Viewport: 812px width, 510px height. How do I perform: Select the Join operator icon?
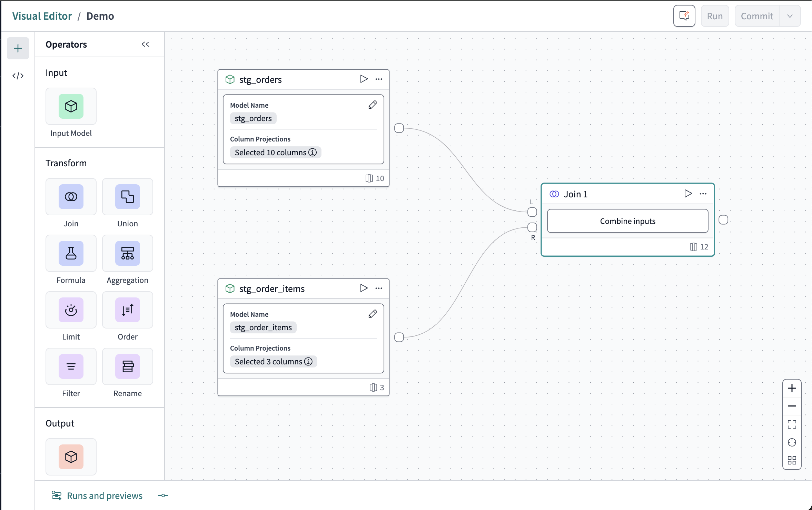[71, 197]
